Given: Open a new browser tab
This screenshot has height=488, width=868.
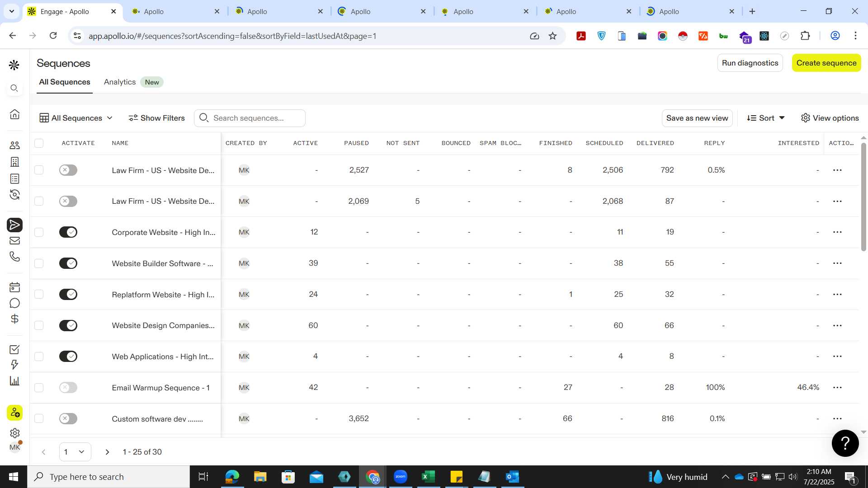Looking at the screenshot, I should pos(752,11).
